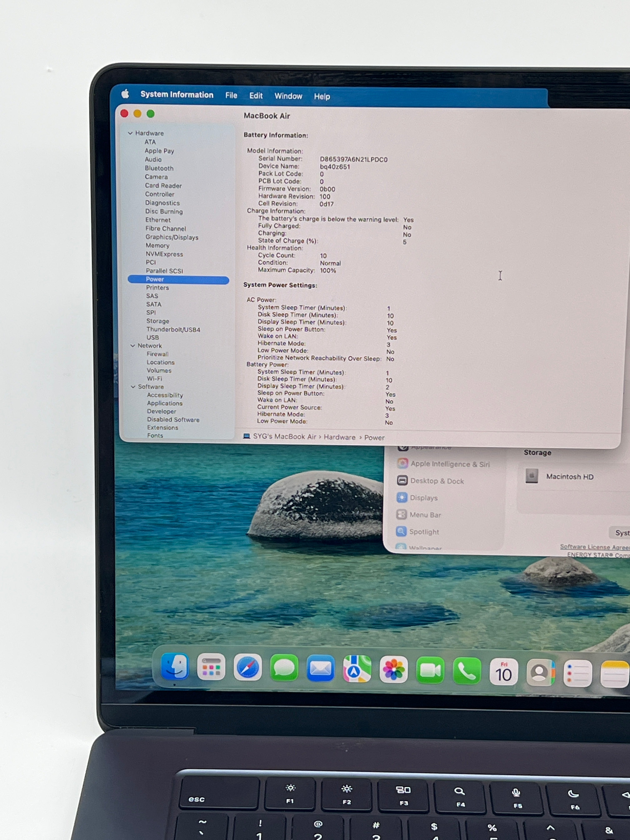Select Memory in the sidebar

pos(157,246)
